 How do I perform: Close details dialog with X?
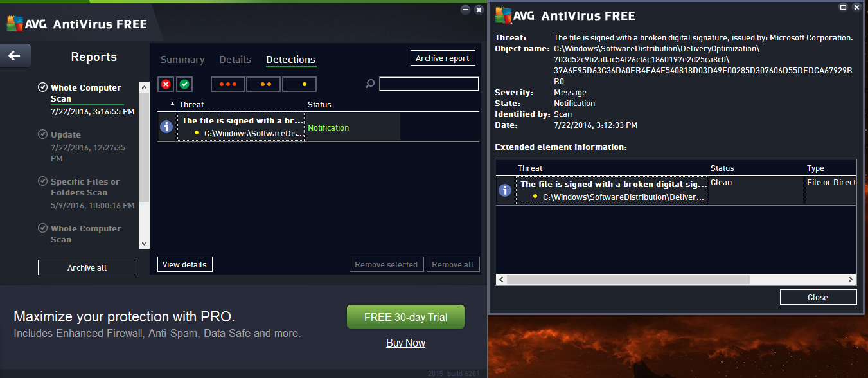(x=857, y=7)
